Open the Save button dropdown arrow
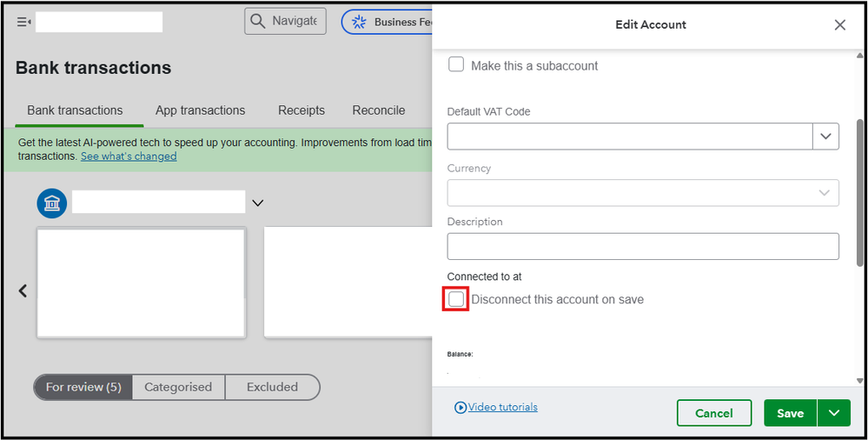Viewport: 868px width, 440px height. click(x=834, y=413)
